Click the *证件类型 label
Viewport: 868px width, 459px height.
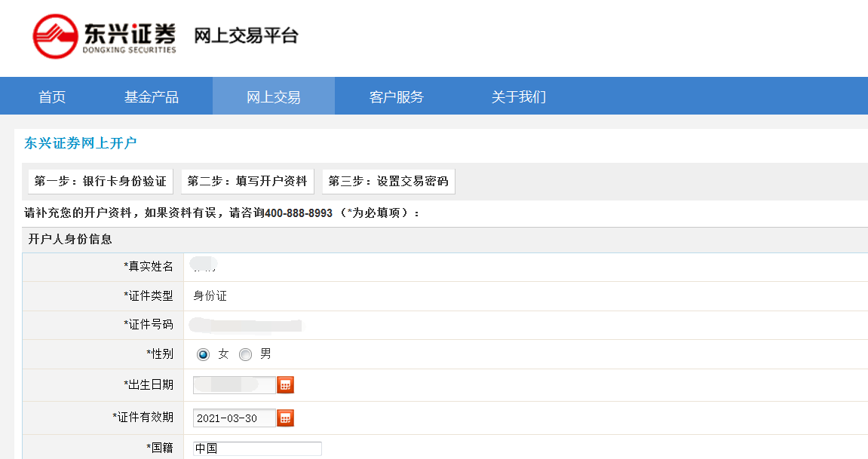point(149,296)
